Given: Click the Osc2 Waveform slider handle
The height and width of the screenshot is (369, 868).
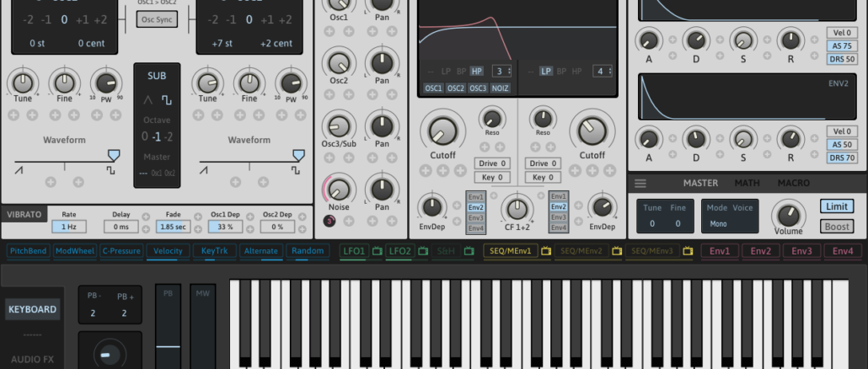Looking at the screenshot, I should pyautogui.click(x=298, y=155).
